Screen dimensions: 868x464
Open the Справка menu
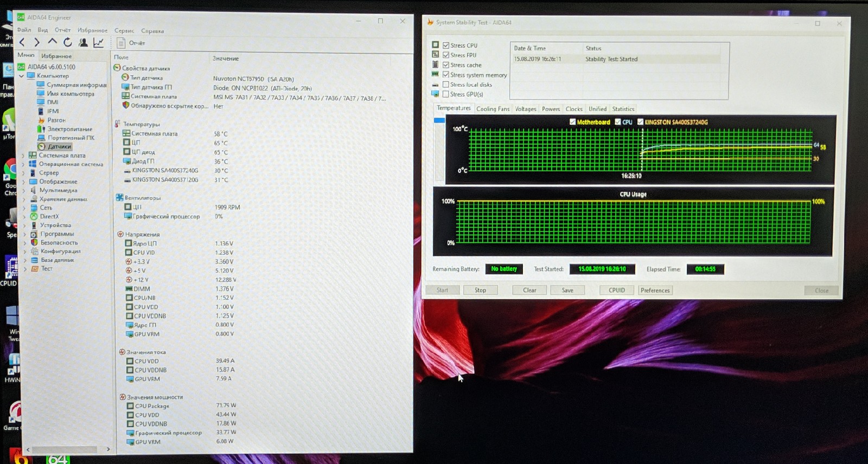click(x=152, y=31)
